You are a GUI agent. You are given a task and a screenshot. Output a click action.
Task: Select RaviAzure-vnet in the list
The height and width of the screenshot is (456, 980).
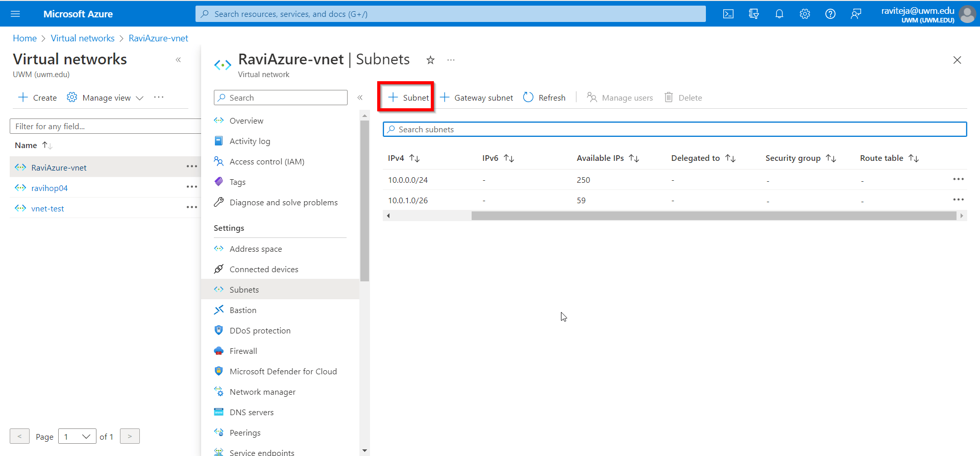pos(59,167)
